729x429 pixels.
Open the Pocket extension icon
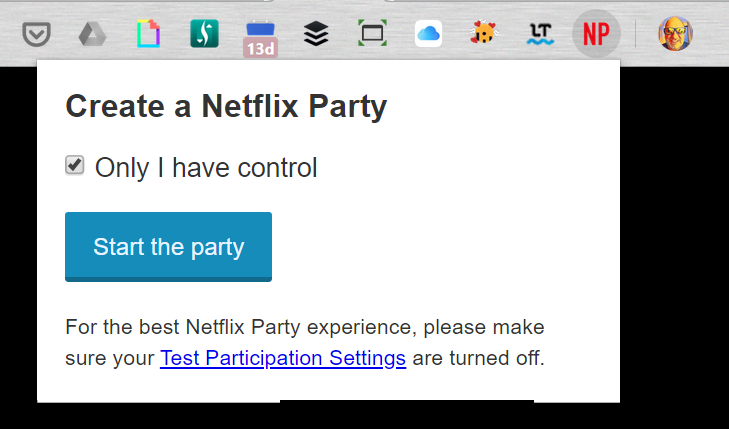pyautogui.click(x=36, y=34)
